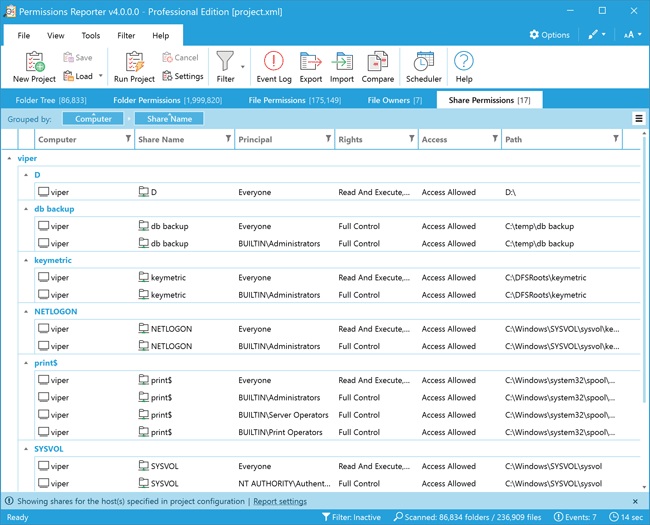Collapse the db backup group

click(x=26, y=209)
